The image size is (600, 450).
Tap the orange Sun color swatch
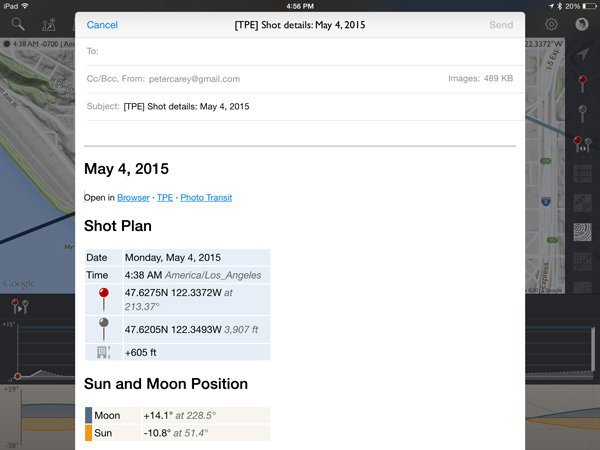pyautogui.click(x=89, y=433)
